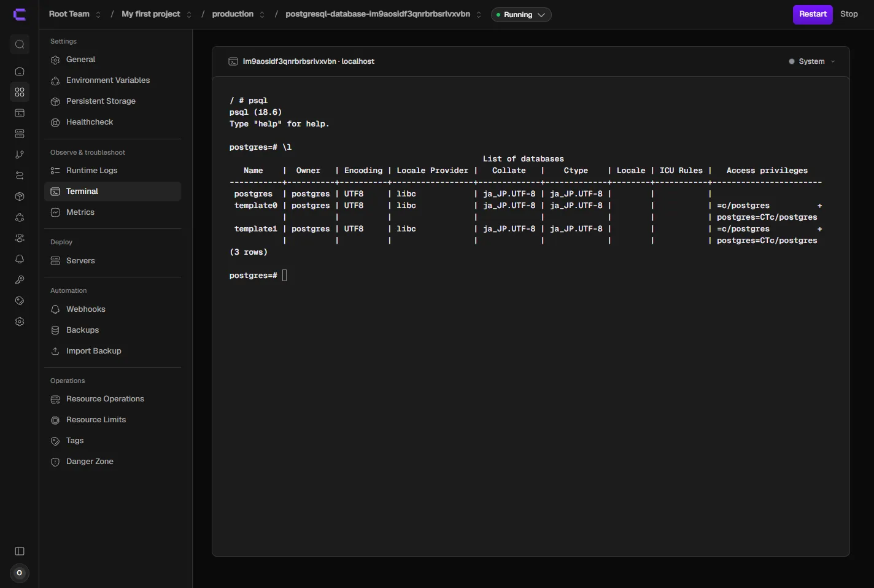Focus the terminal at postgres=# prompt cursor
The height and width of the screenshot is (588, 874).
click(285, 276)
